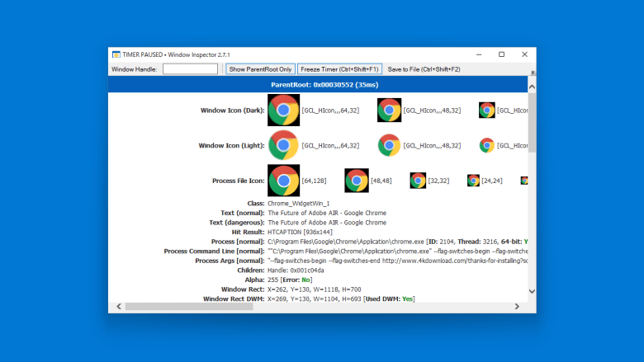Viewport: 644px width, 362px height.
Task: Open the toolbar overflow arrow
Action: [x=533, y=73]
